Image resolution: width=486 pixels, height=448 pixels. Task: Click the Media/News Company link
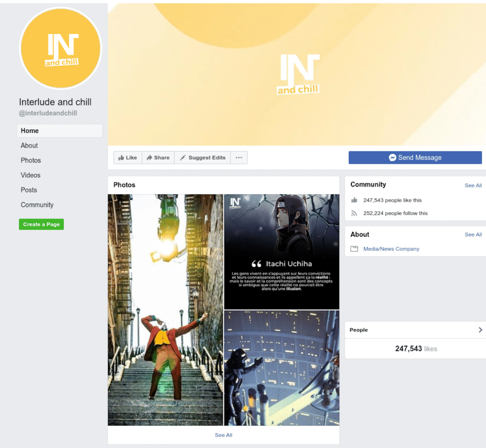pos(391,249)
